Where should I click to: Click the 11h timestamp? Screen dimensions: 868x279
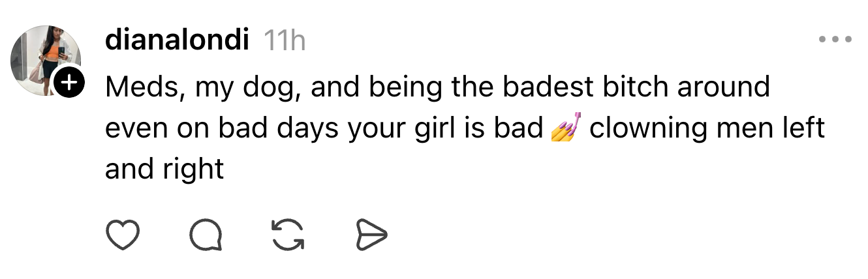click(285, 42)
